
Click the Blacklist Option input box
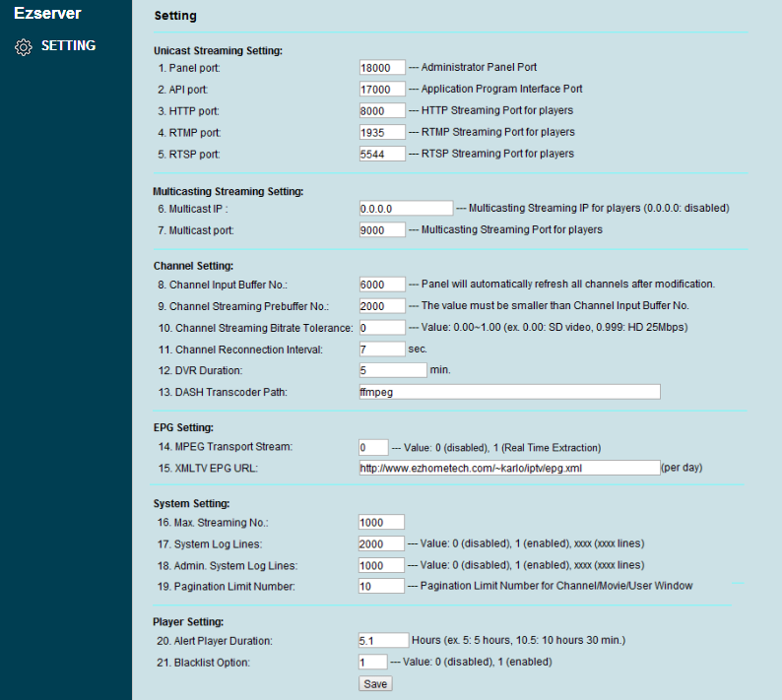pos(372,662)
